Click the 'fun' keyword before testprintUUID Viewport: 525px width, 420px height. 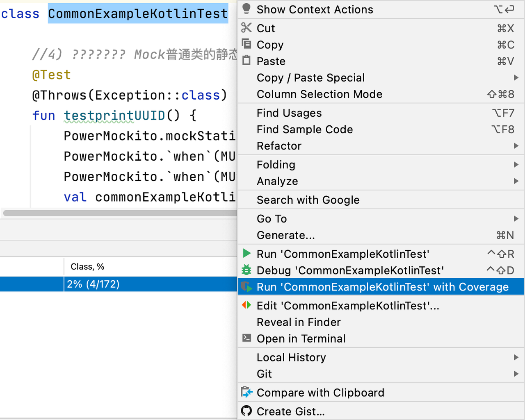click(x=43, y=116)
